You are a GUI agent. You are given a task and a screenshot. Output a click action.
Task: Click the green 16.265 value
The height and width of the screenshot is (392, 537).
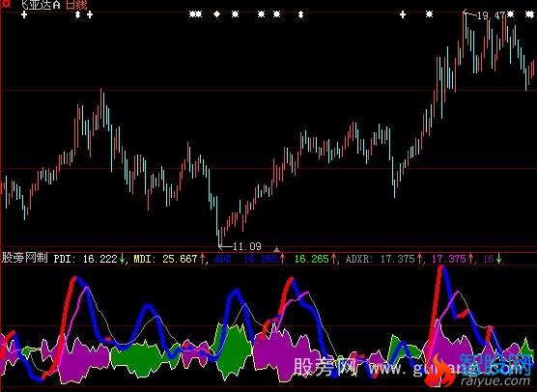(x=312, y=259)
